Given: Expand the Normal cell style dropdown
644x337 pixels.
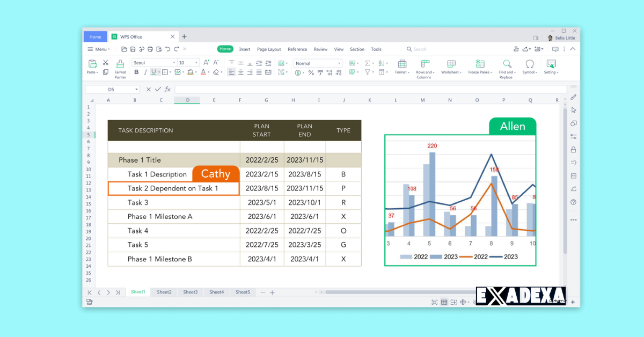Looking at the screenshot, I should [339, 63].
